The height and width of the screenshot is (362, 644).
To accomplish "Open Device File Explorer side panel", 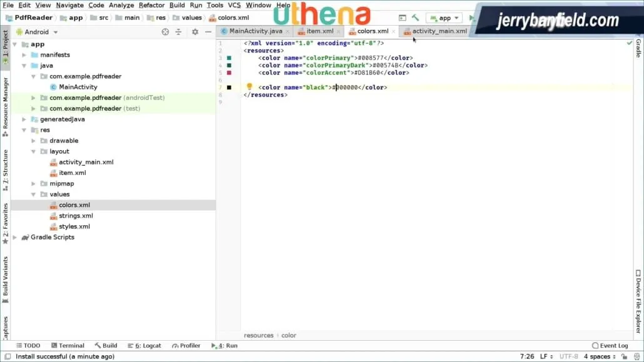I will [638, 301].
